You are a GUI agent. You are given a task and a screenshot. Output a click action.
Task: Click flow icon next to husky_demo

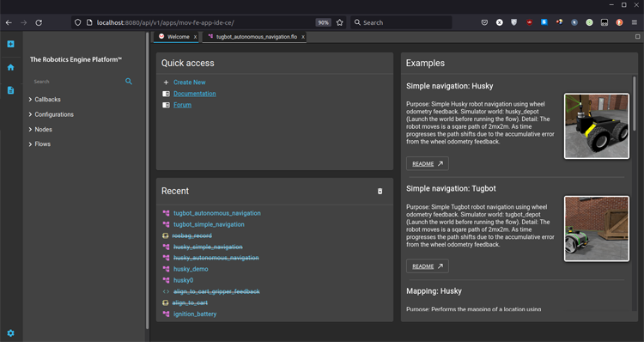click(x=166, y=269)
